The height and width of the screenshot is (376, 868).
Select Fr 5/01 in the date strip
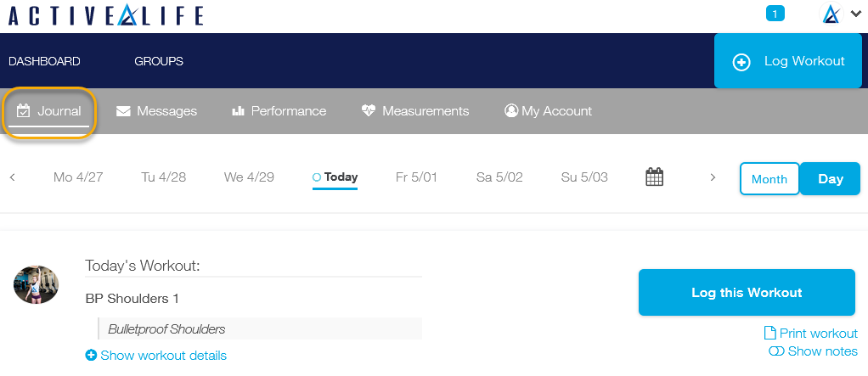click(x=416, y=177)
